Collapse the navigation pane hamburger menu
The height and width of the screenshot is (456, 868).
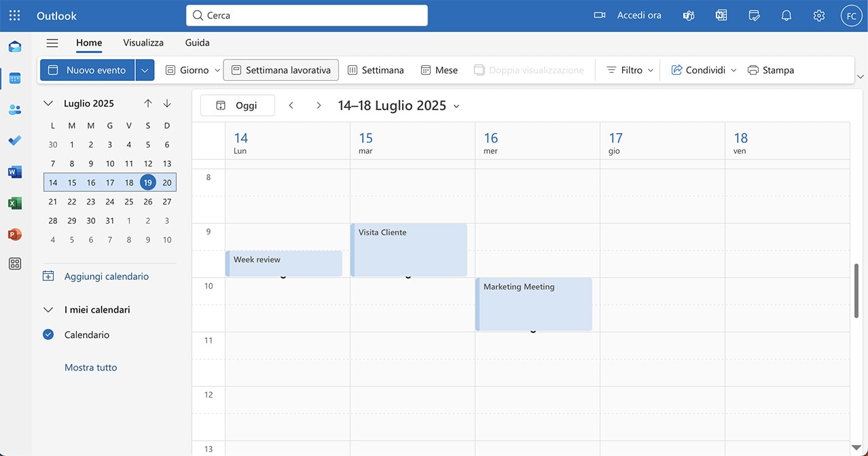(x=52, y=43)
